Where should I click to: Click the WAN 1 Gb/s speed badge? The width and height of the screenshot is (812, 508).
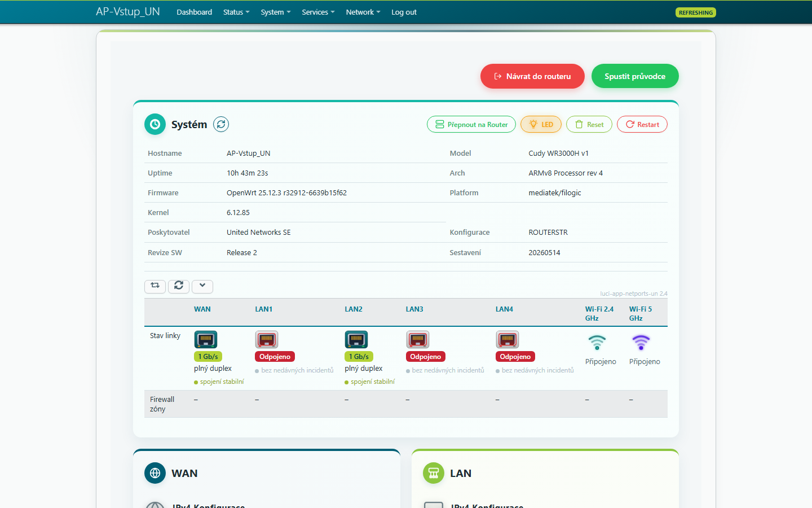click(208, 356)
